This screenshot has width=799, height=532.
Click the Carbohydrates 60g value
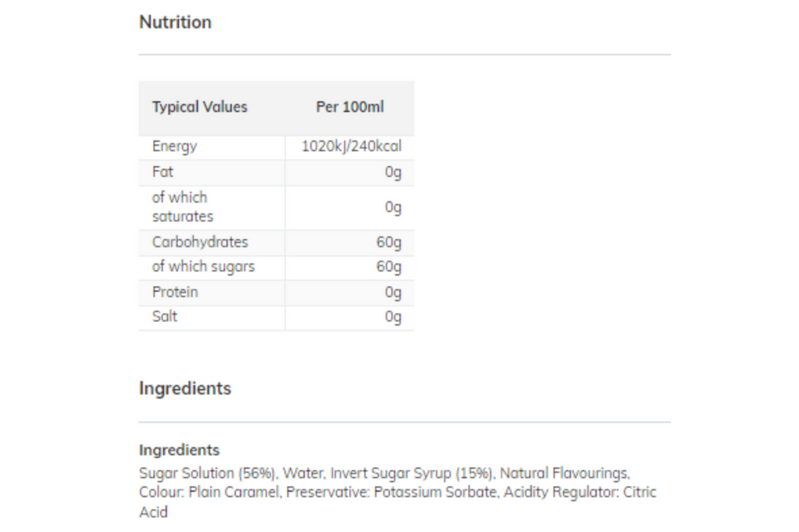[x=389, y=243]
